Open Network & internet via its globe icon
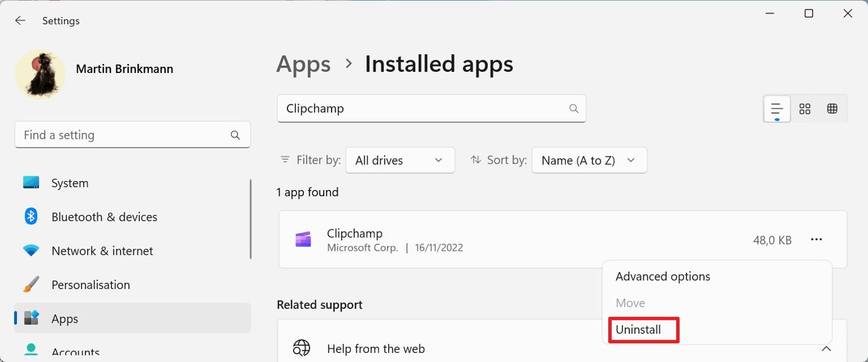The height and width of the screenshot is (362, 868). pos(31,250)
